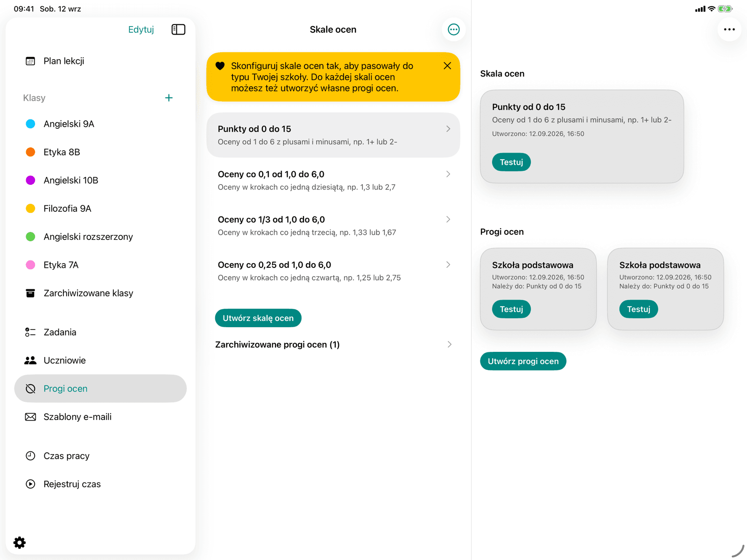The image size is (747, 560).
Task: Dismiss the yellow hint banner
Action: click(x=447, y=66)
